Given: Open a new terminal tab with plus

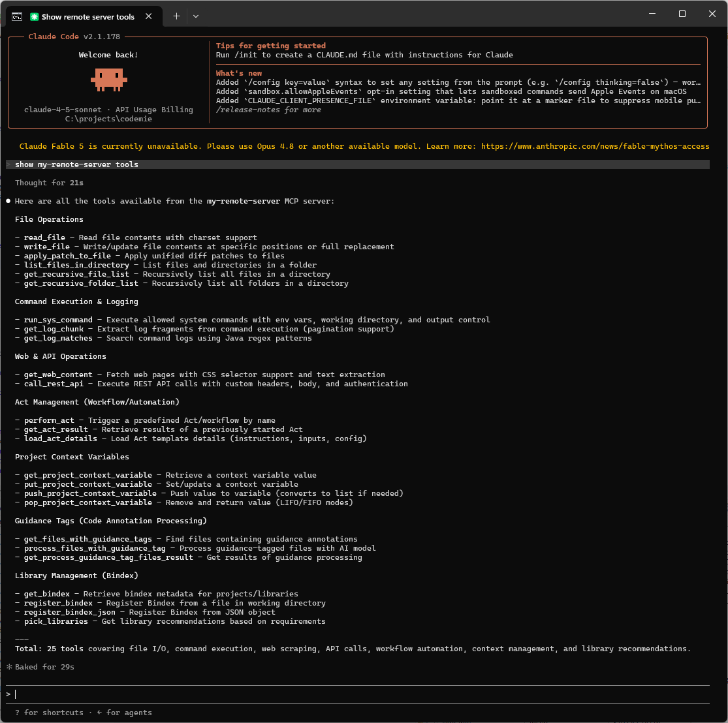Looking at the screenshot, I should pos(176,16).
